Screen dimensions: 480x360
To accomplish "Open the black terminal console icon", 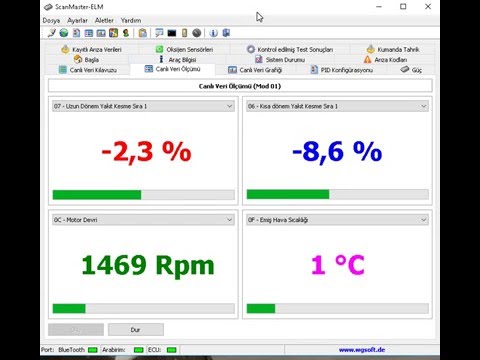I will point(172,33).
